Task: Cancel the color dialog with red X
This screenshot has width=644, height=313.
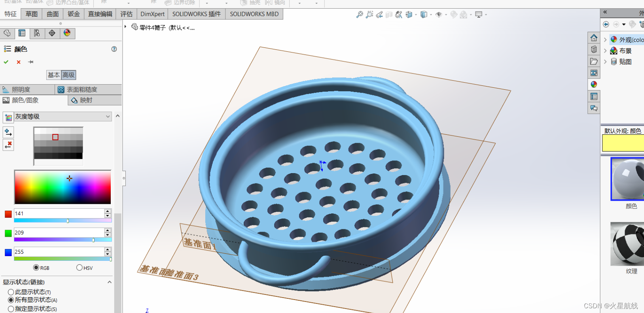Action: click(x=19, y=62)
